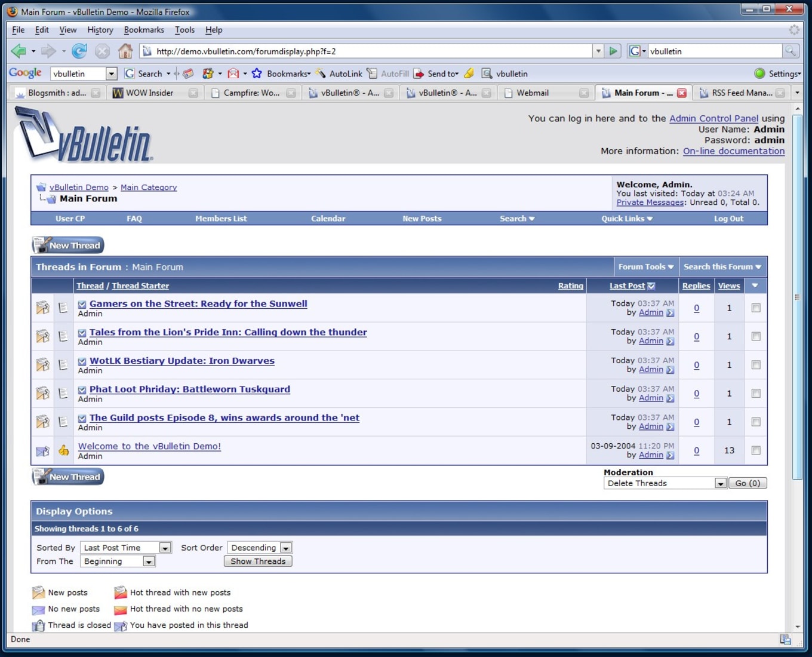Click the AutoFill toolbar button

pyautogui.click(x=388, y=73)
